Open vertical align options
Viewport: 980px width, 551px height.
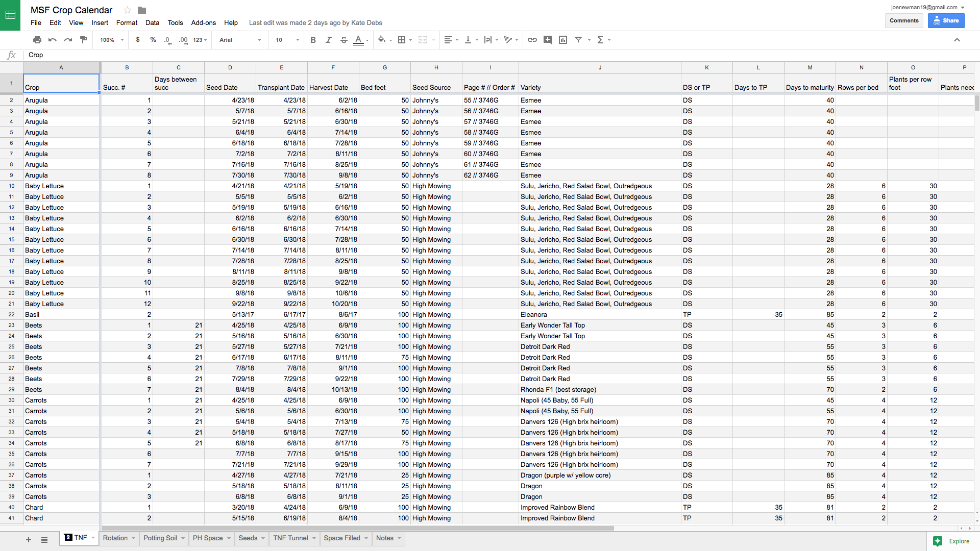pos(471,40)
